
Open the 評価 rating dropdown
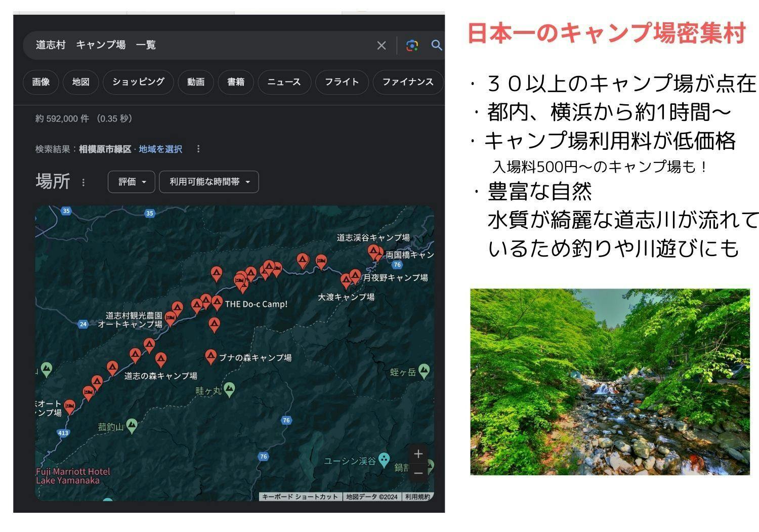[x=132, y=182]
